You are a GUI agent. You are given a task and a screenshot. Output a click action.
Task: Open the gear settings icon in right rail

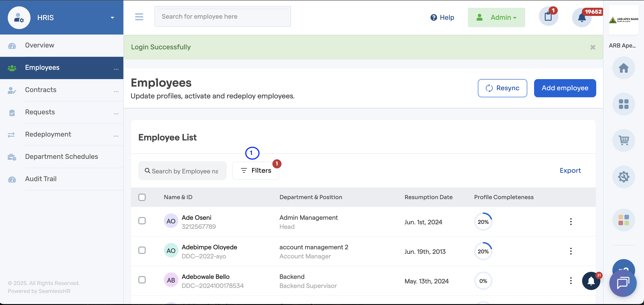[x=624, y=177]
